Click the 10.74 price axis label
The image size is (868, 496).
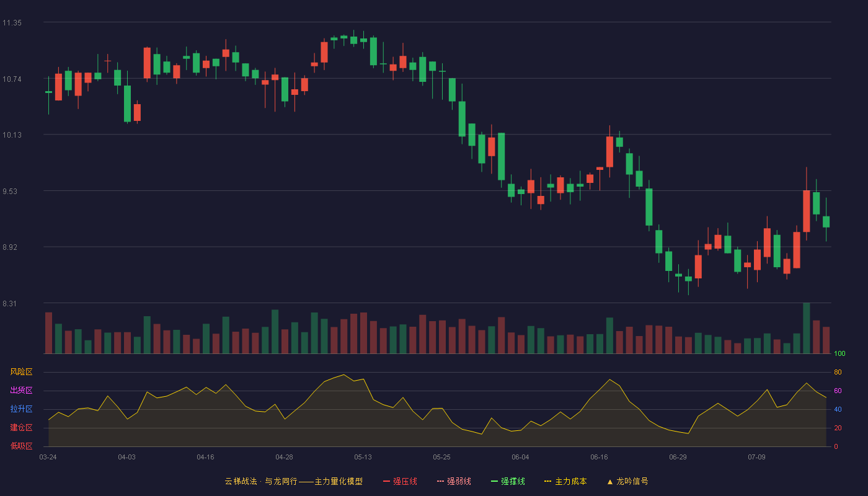12,79
